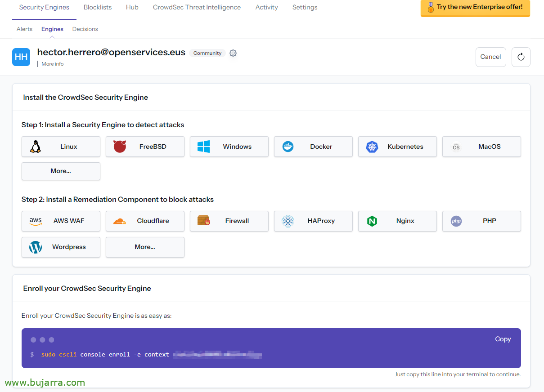Screen dimensions: 544x392
Task: Click the PHP logo icon
Action: tap(456, 221)
